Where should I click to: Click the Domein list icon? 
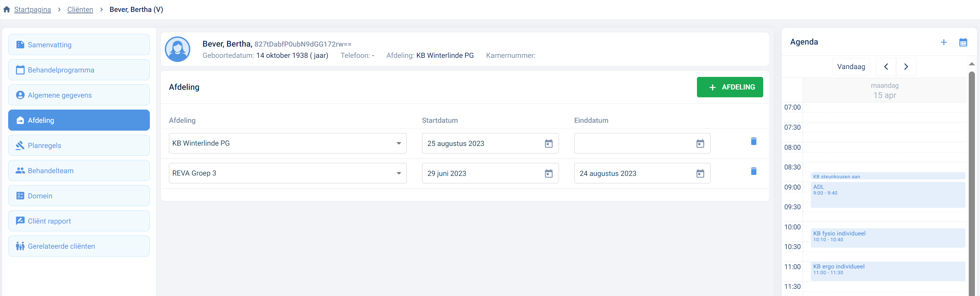tap(20, 195)
